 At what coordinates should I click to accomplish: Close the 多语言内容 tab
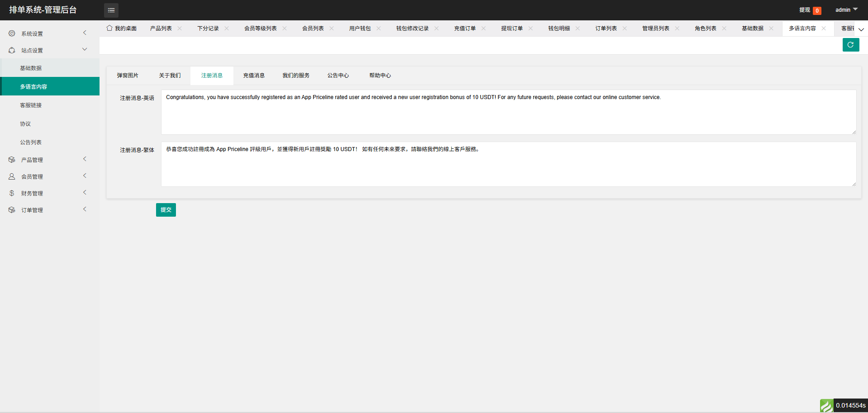pyautogui.click(x=824, y=28)
